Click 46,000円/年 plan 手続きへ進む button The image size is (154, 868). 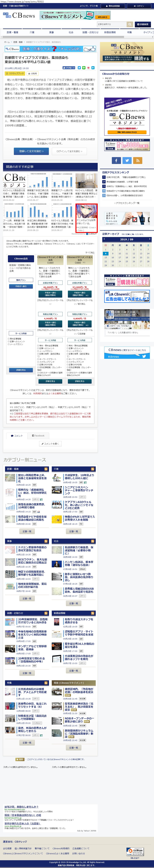(x=50, y=294)
